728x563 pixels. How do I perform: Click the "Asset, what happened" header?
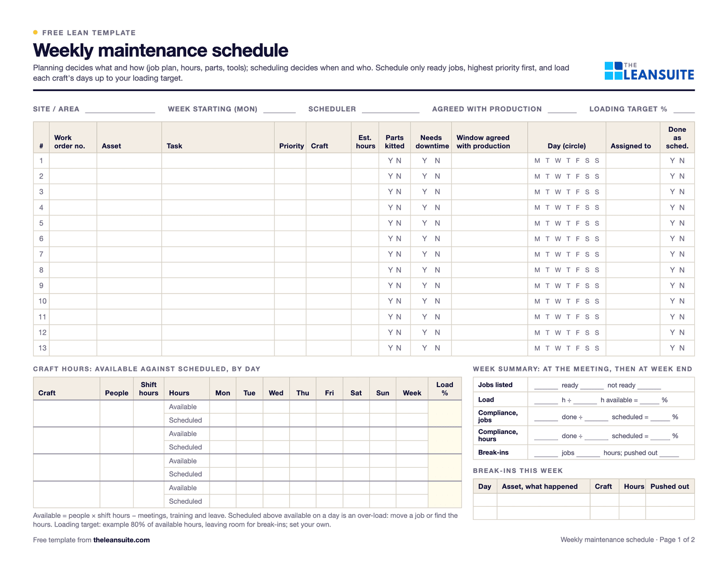pyautogui.click(x=540, y=487)
